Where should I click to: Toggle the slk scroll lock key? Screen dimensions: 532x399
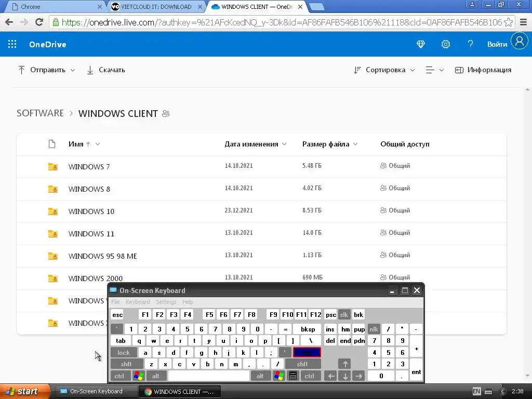click(344, 315)
